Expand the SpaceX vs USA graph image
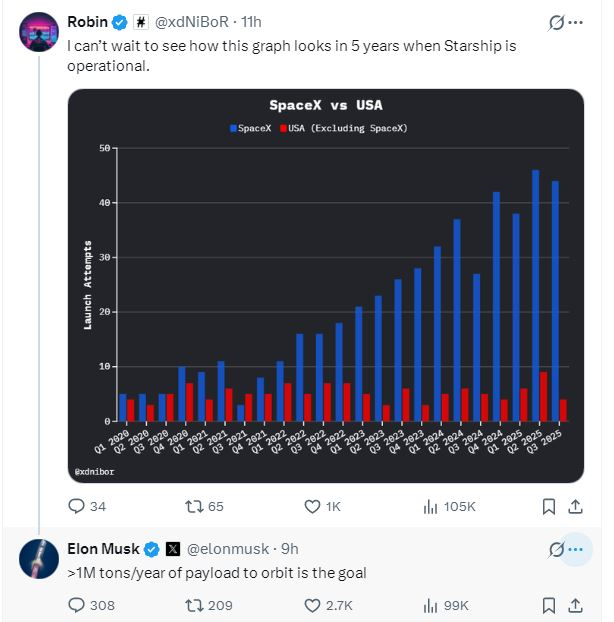This screenshot has height=622, width=614. [325, 285]
